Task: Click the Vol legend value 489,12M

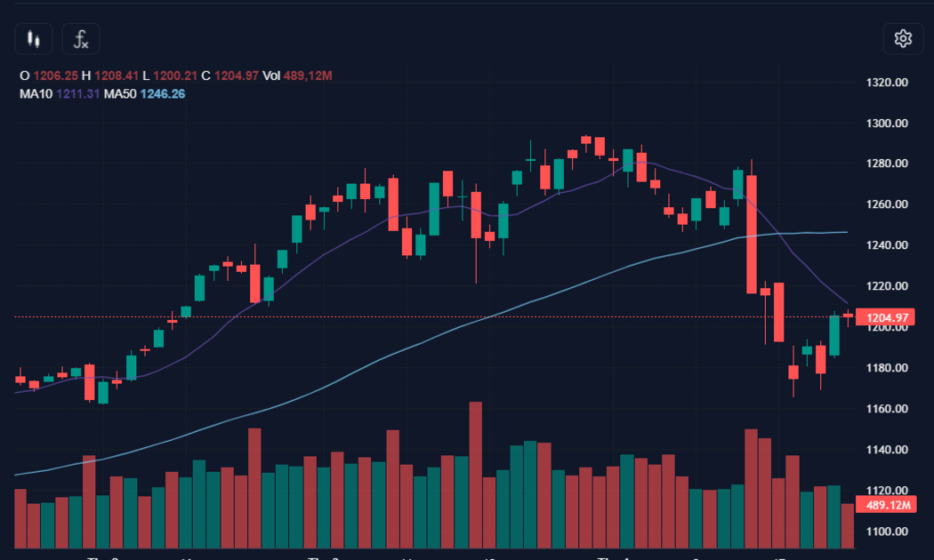Action: 309,76
